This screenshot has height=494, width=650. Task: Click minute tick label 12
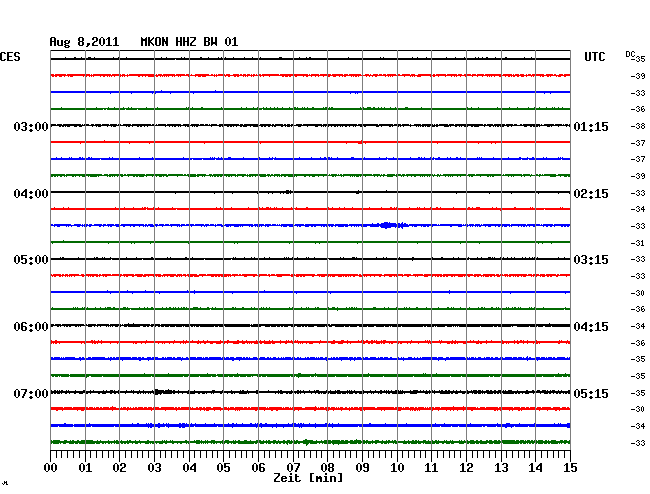[466, 468]
